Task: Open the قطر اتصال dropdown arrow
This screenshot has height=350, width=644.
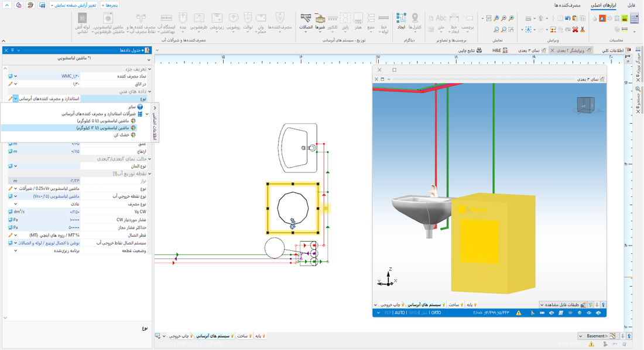Action: click(x=16, y=235)
